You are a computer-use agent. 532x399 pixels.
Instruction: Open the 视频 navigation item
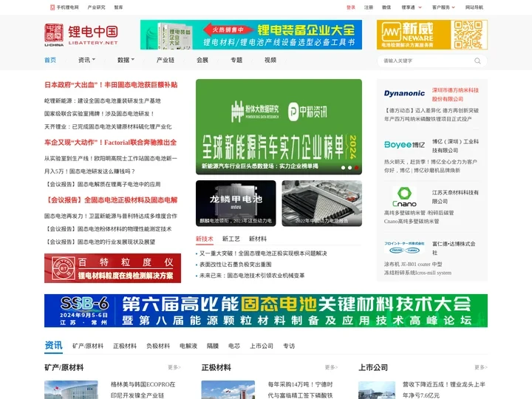270,60
